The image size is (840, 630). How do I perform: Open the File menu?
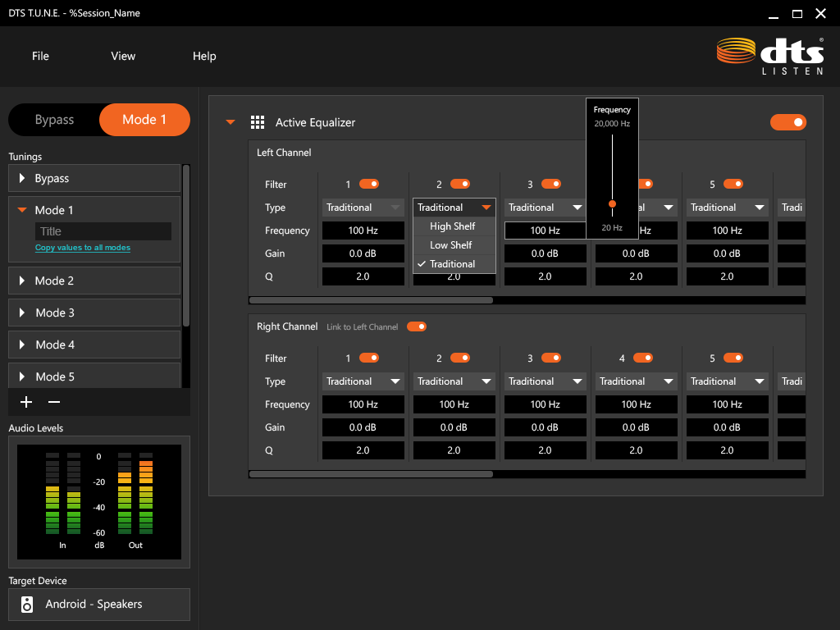40,57
